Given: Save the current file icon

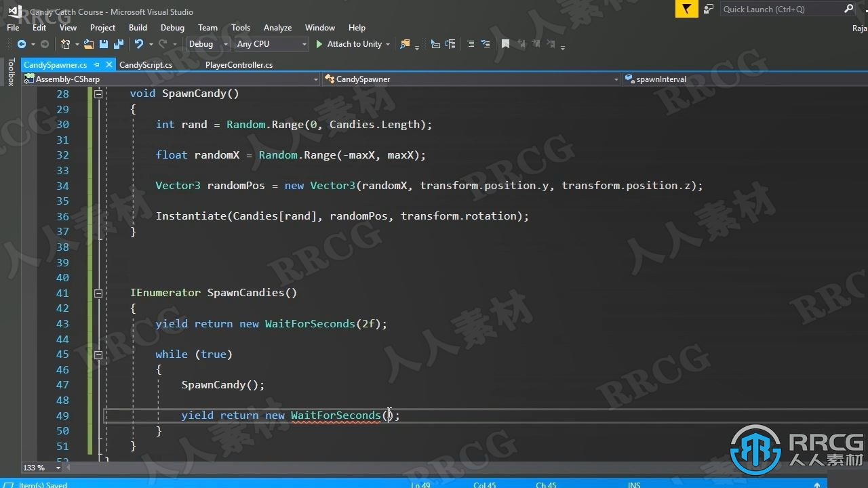Looking at the screenshot, I should (104, 44).
